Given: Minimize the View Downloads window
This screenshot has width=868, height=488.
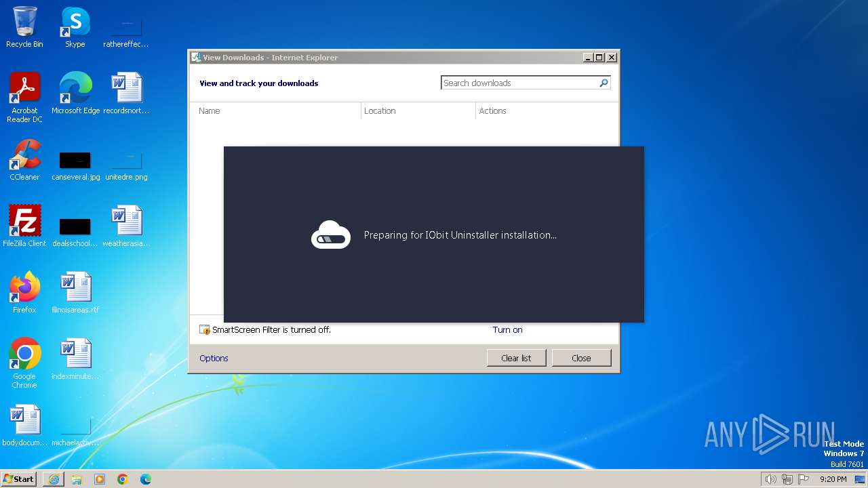Looking at the screenshot, I should pos(588,58).
